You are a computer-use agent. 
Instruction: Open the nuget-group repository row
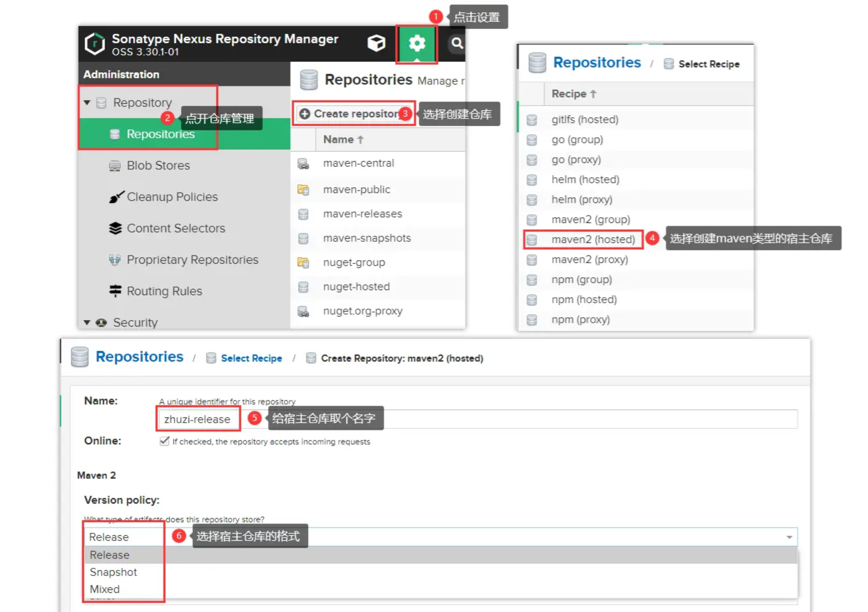click(x=378, y=262)
